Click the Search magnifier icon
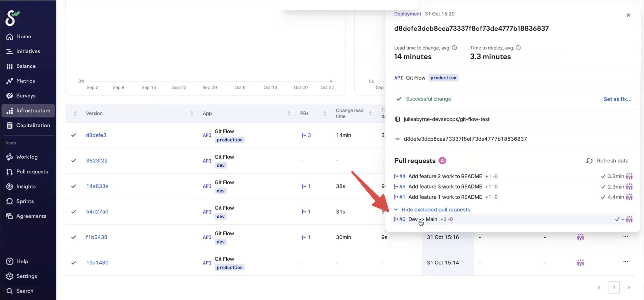This screenshot has height=300, width=644. pos(10,291)
